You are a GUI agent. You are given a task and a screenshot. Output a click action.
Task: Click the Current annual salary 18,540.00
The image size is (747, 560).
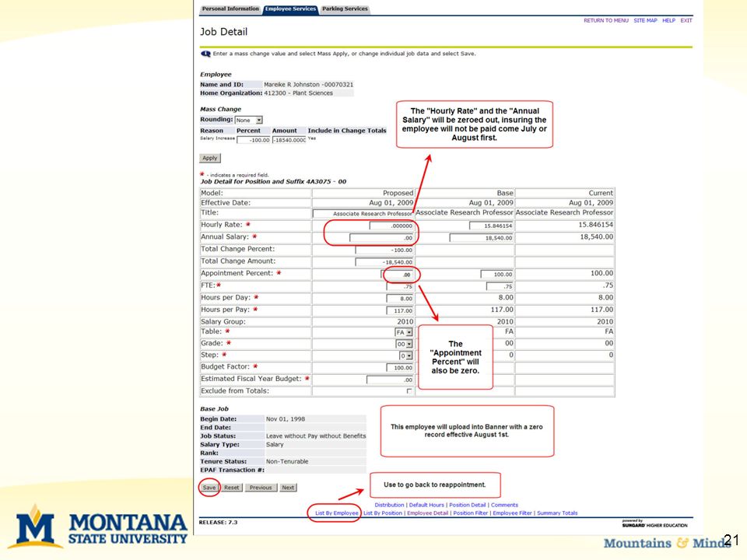click(597, 236)
